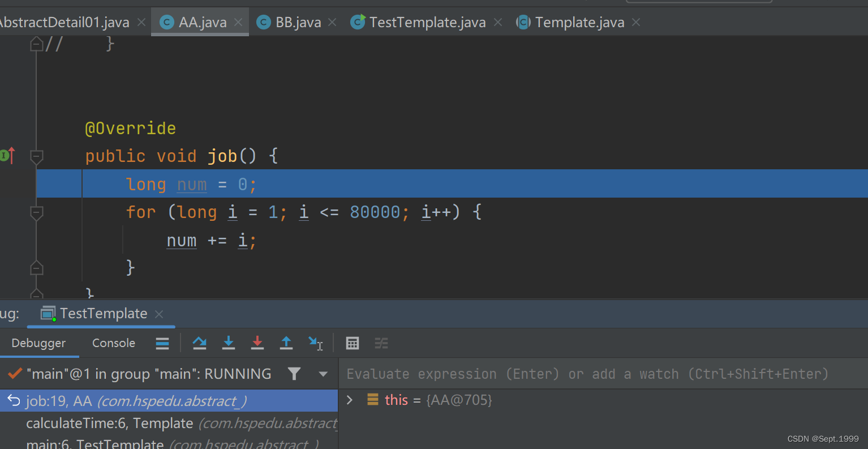
Task: Click the Evaluate expression input field
Action: (x=603, y=374)
